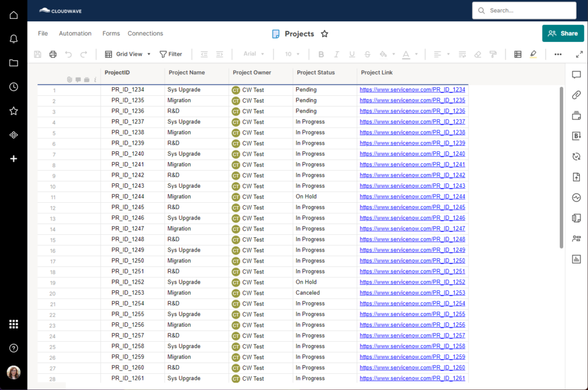Toggle fullscreen expand arrows in toolbar
The height and width of the screenshot is (390, 588).
click(x=579, y=54)
